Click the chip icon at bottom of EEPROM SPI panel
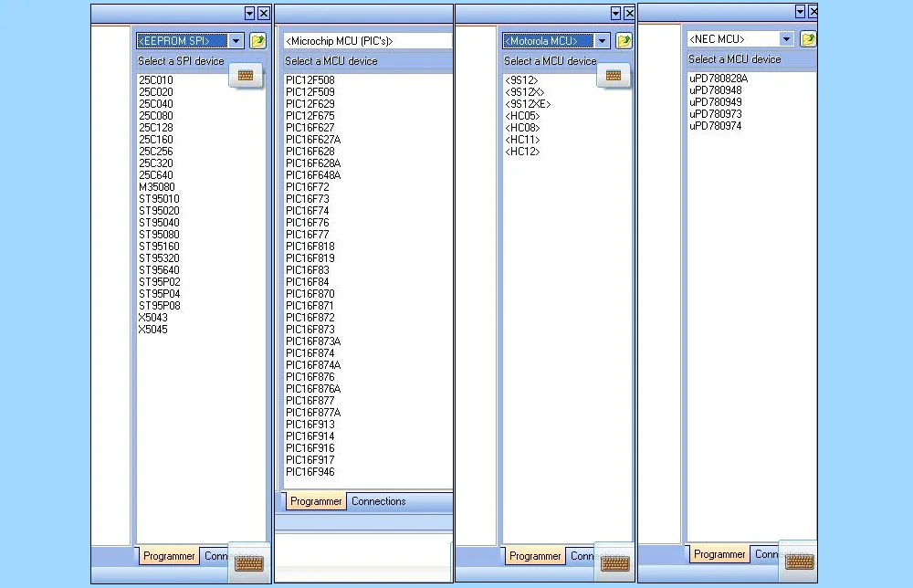 click(x=249, y=563)
